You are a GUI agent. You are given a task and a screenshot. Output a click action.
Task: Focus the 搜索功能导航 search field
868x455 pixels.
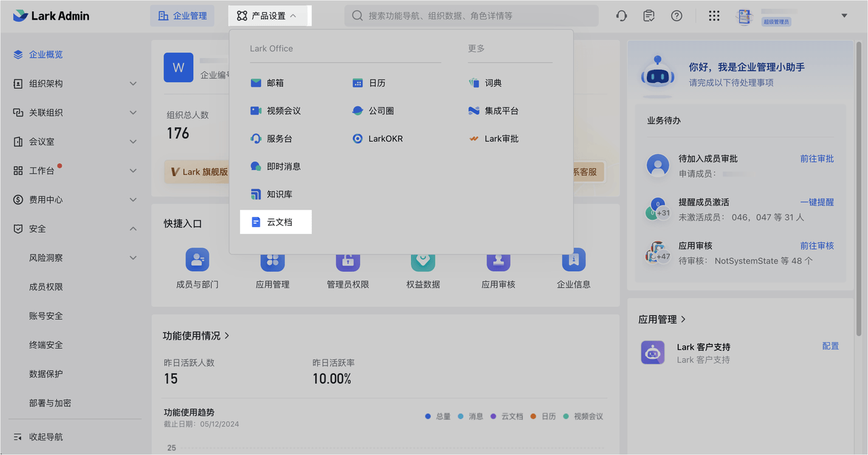(x=471, y=16)
